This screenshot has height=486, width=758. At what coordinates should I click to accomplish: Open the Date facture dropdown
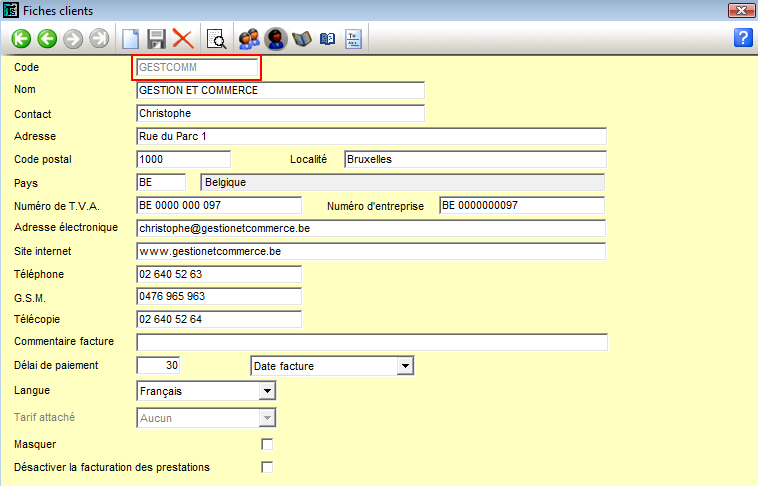point(405,366)
